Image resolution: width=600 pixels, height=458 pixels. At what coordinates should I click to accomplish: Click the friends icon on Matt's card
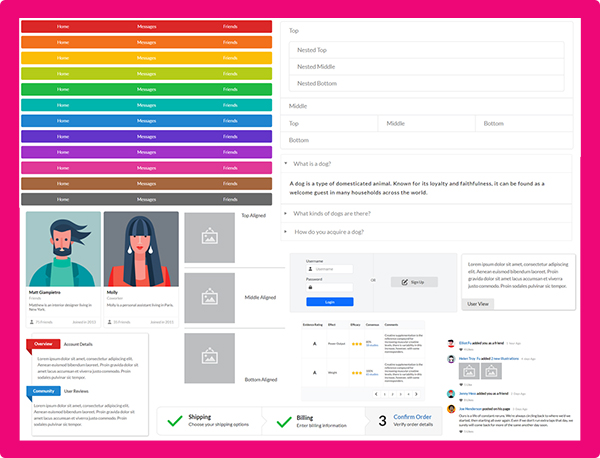point(31,322)
